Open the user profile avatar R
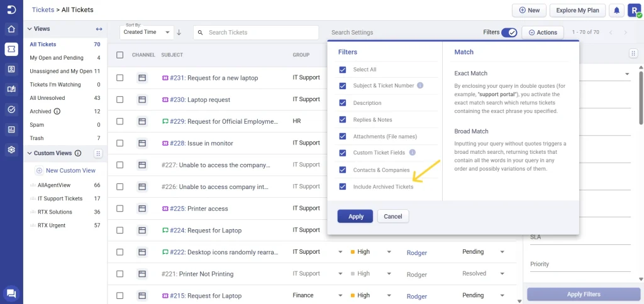 634,10
